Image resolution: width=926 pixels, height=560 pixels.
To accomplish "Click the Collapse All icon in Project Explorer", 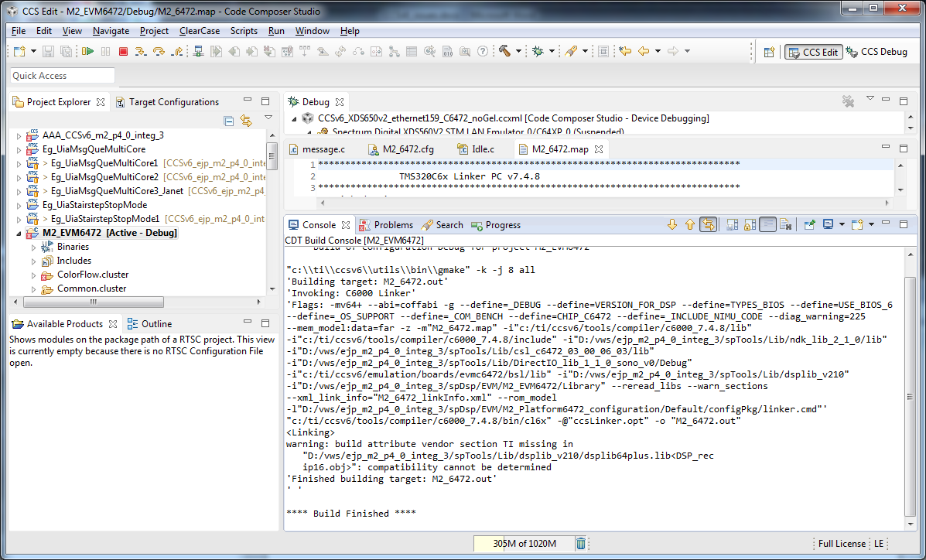I will [x=228, y=121].
